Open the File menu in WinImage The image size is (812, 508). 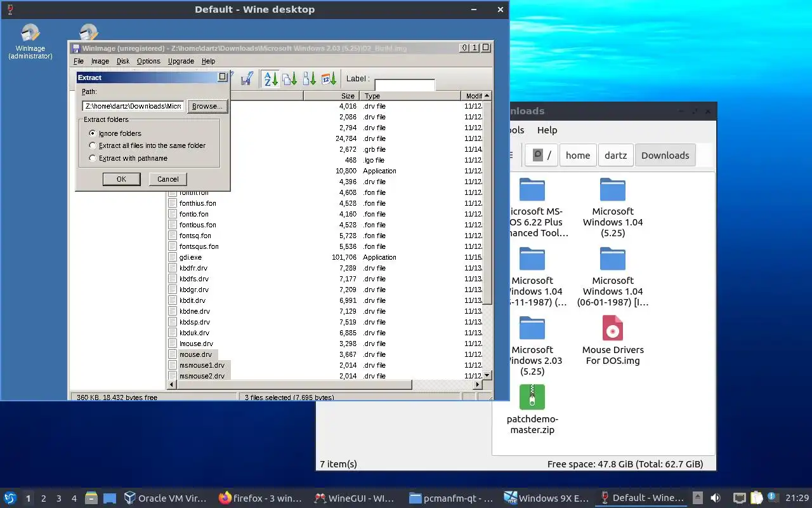click(x=79, y=61)
